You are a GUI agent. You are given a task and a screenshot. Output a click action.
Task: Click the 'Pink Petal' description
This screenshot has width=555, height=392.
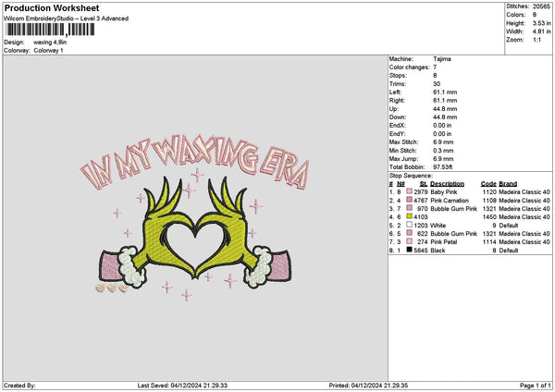(444, 241)
